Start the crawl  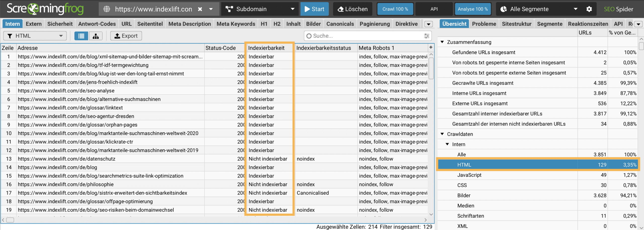point(314,9)
